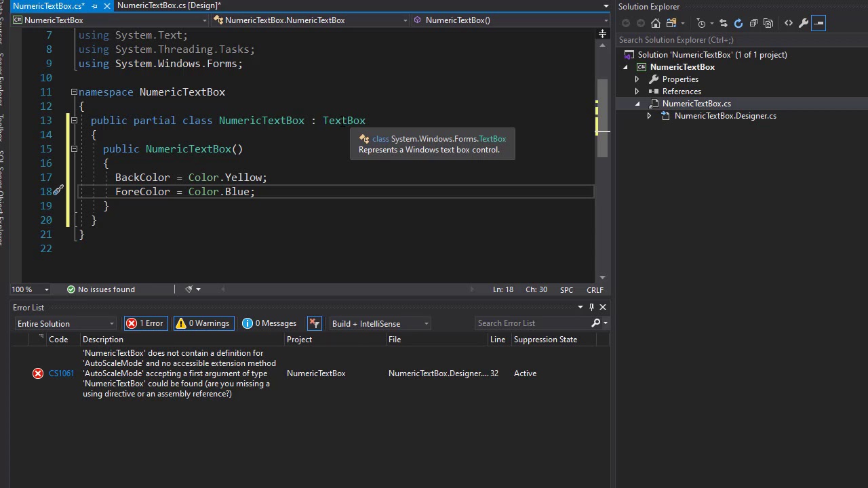Open the Build + IntelliSense dropdown
Image resolution: width=868 pixels, height=488 pixels.
tap(380, 323)
